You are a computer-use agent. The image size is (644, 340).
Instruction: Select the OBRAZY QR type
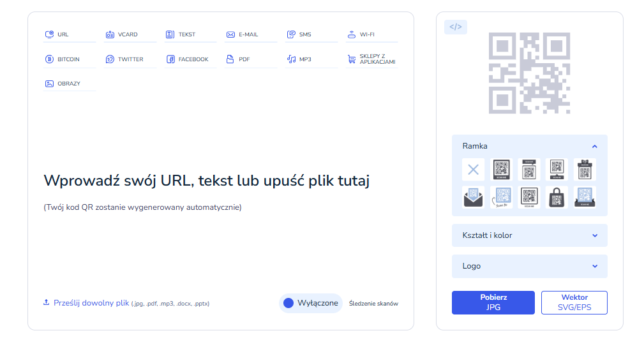(69, 84)
